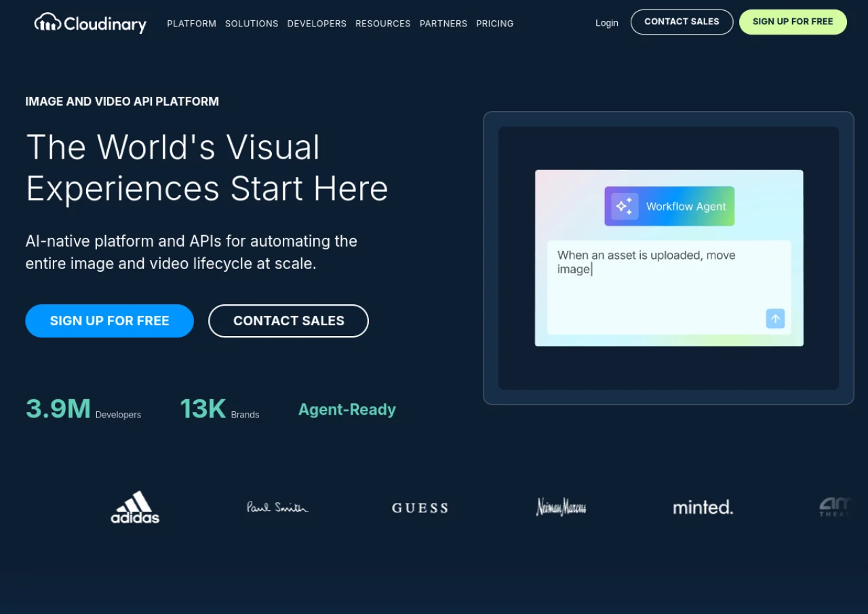Click the headline 'The World's Visual Experiences Start Here'
The image size is (868, 614).
(x=207, y=167)
